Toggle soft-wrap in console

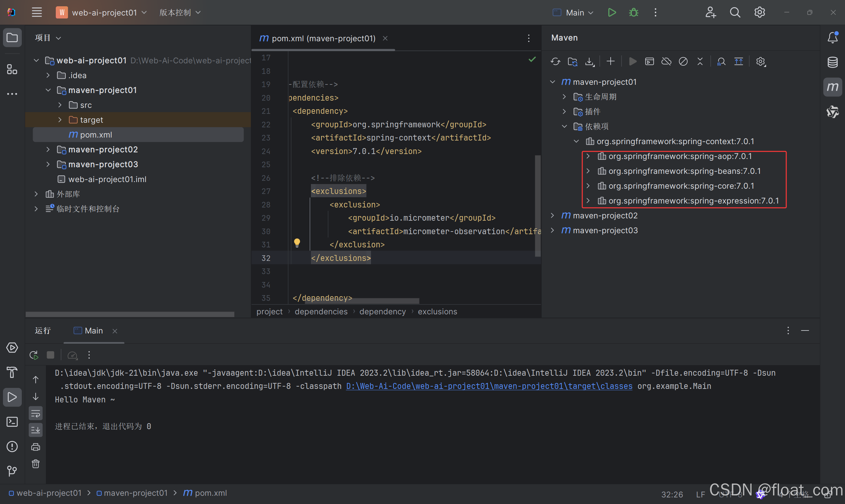[x=36, y=414]
